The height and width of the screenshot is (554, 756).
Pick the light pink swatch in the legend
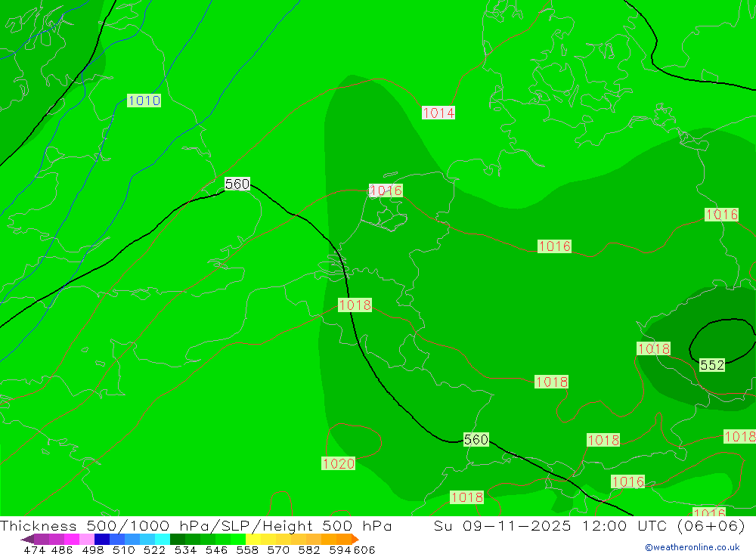pos(87,539)
